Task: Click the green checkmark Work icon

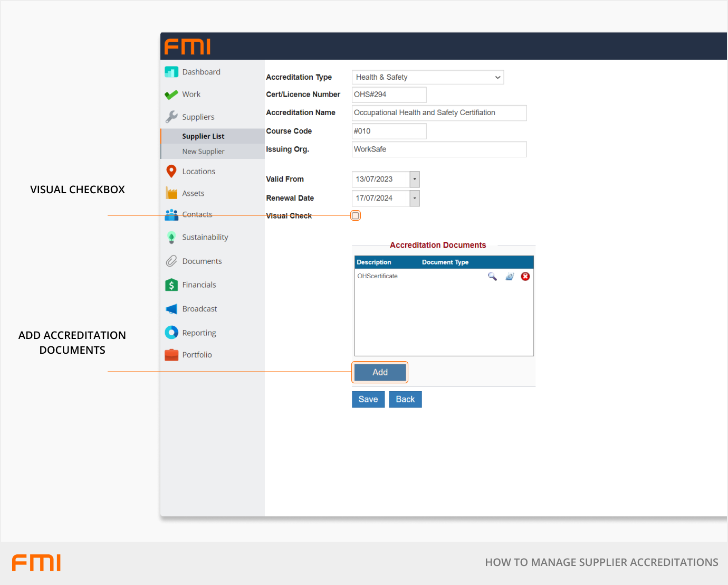Action: [171, 95]
